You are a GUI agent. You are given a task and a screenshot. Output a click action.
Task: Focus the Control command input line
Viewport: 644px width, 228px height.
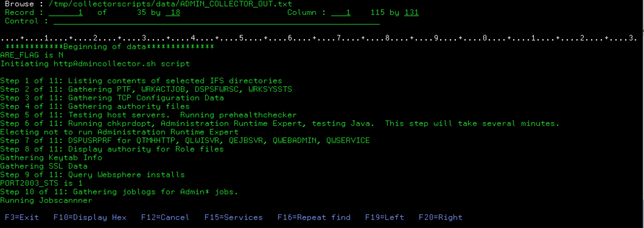[x=217, y=21]
